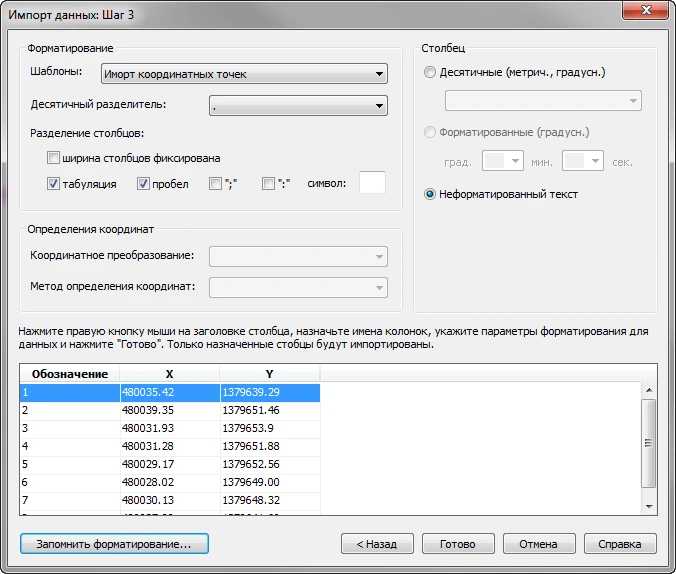The width and height of the screenshot is (676, 574).
Task: Click the X column header
Action: pos(169,373)
